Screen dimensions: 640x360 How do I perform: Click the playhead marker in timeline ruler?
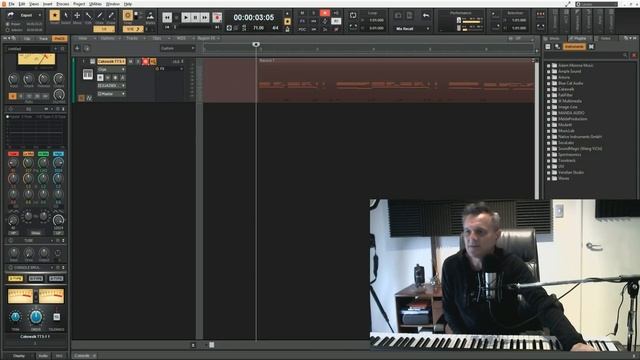[256, 44]
